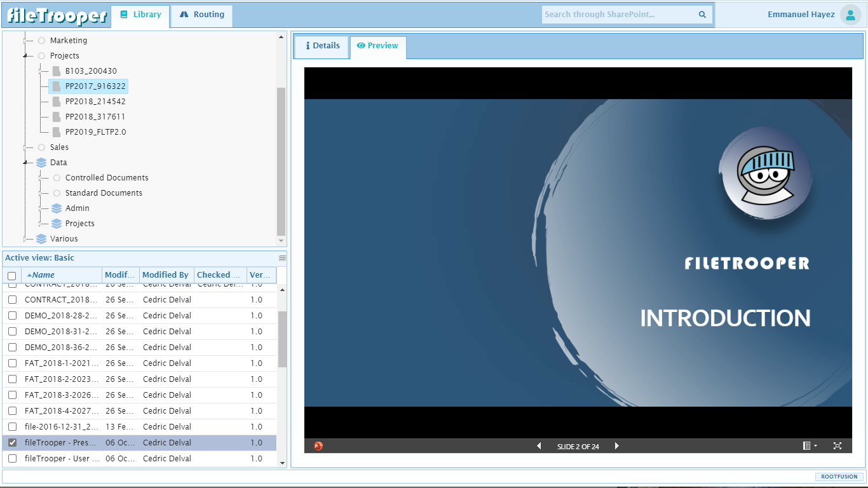Select the PP2019_FLTP2.0 folder icon
This screenshot has width=868, height=488.
(x=57, y=132)
